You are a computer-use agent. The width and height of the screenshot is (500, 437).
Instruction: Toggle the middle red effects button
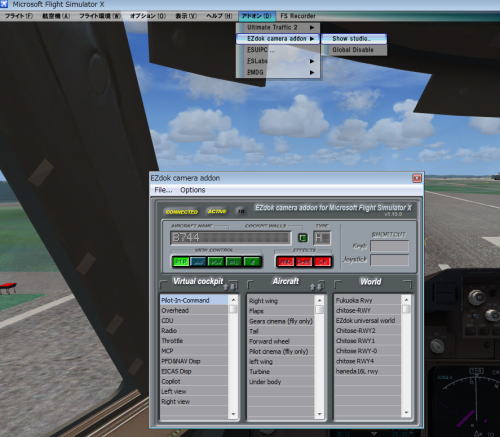[x=304, y=262]
